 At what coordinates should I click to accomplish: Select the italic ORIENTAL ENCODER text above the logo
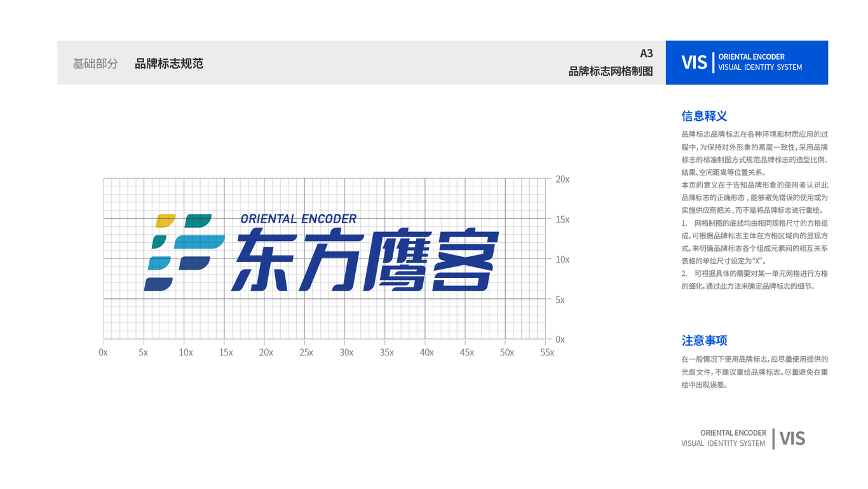pos(299,219)
